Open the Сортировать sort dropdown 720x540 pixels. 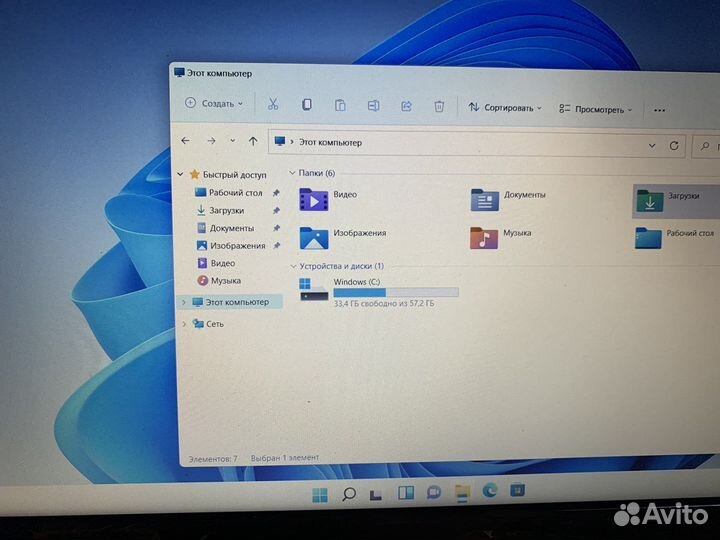(505, 108)
